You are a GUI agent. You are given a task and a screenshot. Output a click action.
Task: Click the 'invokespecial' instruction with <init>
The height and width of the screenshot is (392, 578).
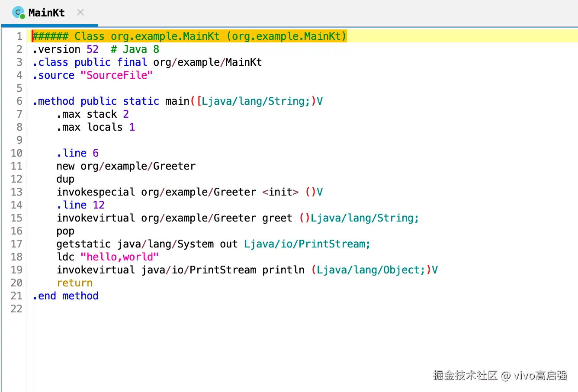click(x=189, y=192)
